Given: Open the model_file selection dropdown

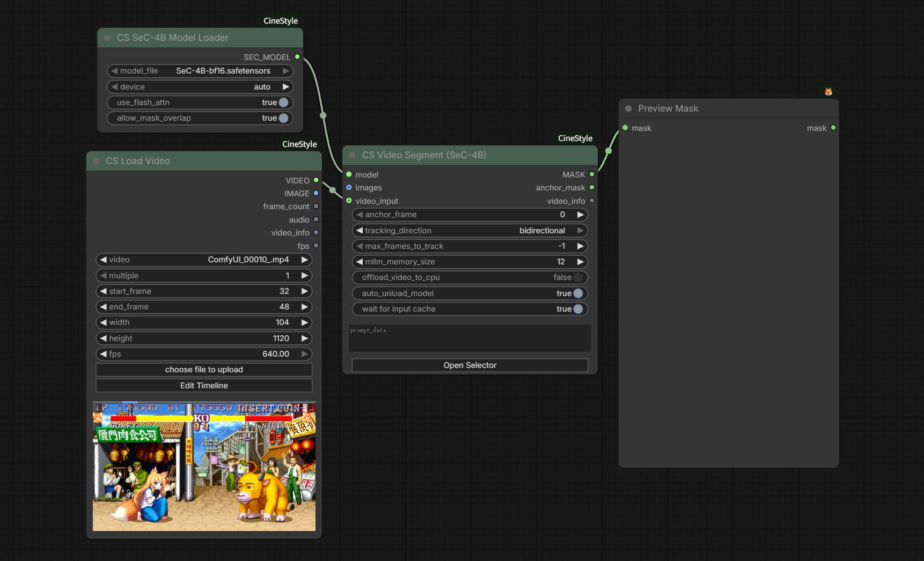Looking at the screenshot, I should (x=200, y=71).
